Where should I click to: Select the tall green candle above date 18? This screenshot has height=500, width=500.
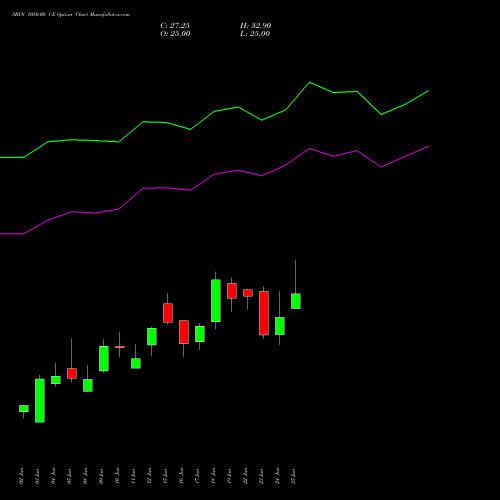pyautogui.click(x=216, y=301)
